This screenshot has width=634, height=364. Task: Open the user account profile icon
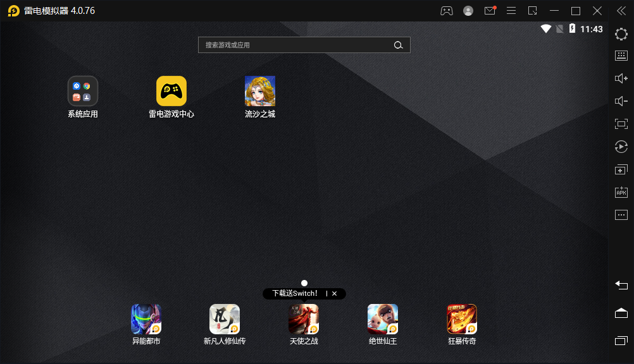(x=468, y=11)
